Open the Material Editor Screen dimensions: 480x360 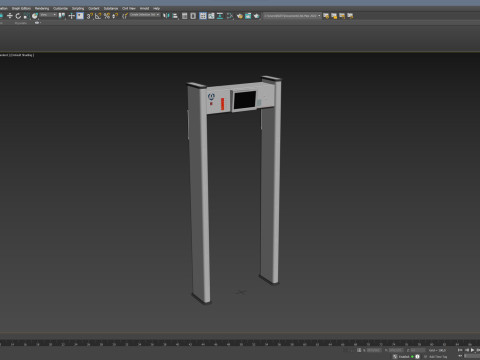230,16
